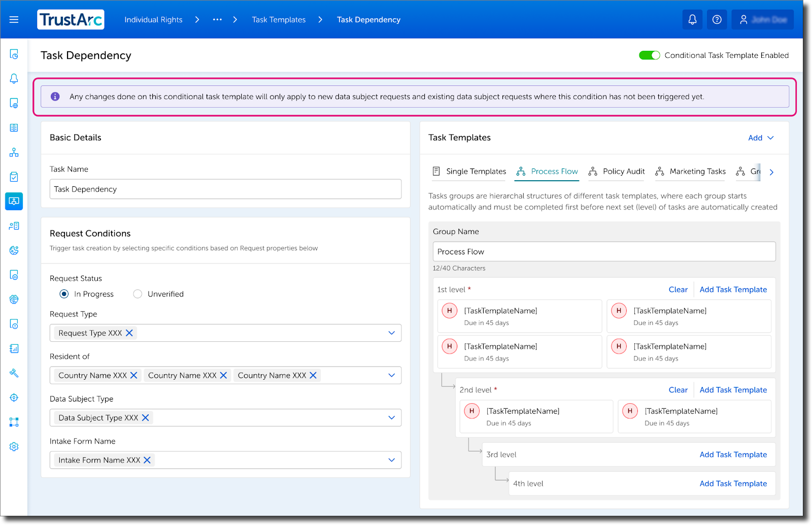The image size is (812, 525).
Task: Select the hierarchy icon in the left sidebar
Action: pyautogui.click(x=14, y=152)
